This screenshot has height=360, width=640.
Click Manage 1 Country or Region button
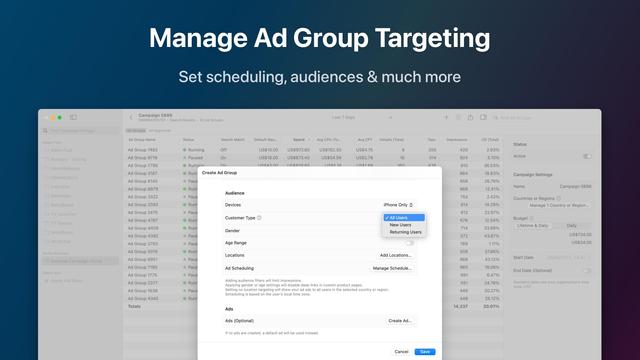(559, 205)
